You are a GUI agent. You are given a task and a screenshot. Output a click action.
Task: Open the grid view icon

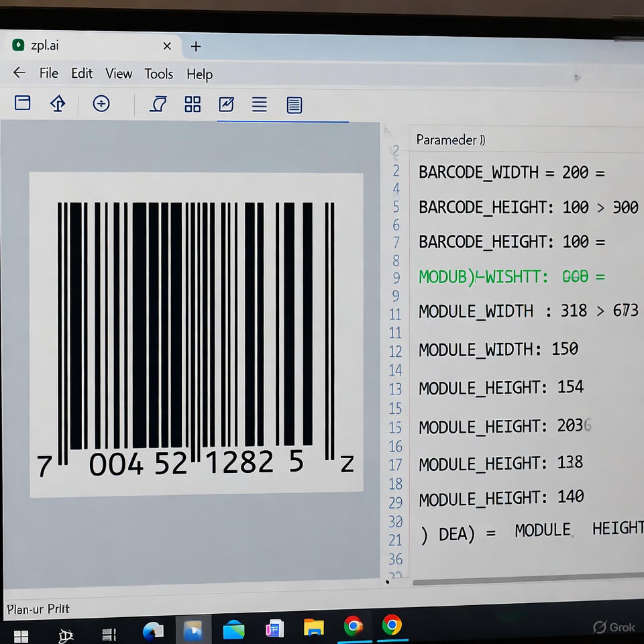(193, 104)
